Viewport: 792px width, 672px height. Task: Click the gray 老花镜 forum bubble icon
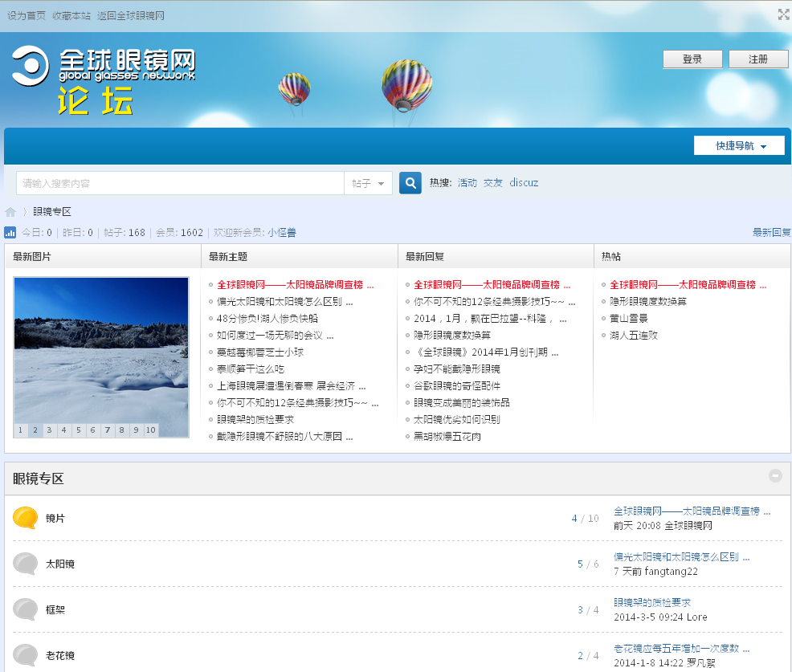26,655
